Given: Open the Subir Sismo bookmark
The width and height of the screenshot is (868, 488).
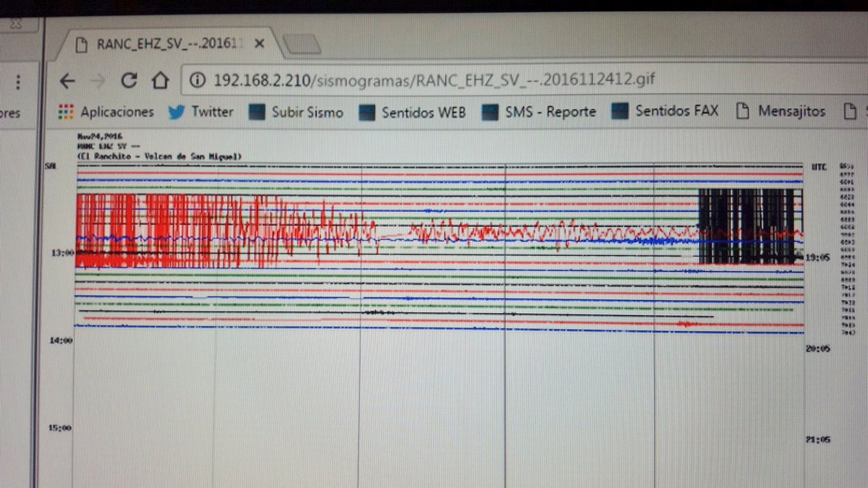Looking at the screenshot, I should (297, 112).
